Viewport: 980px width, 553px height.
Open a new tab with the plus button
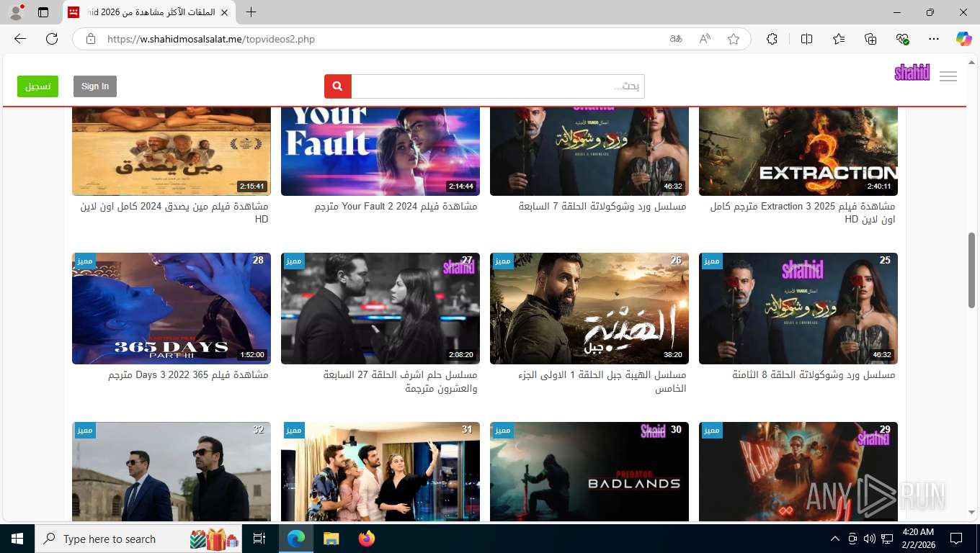(x=251, y=12)
